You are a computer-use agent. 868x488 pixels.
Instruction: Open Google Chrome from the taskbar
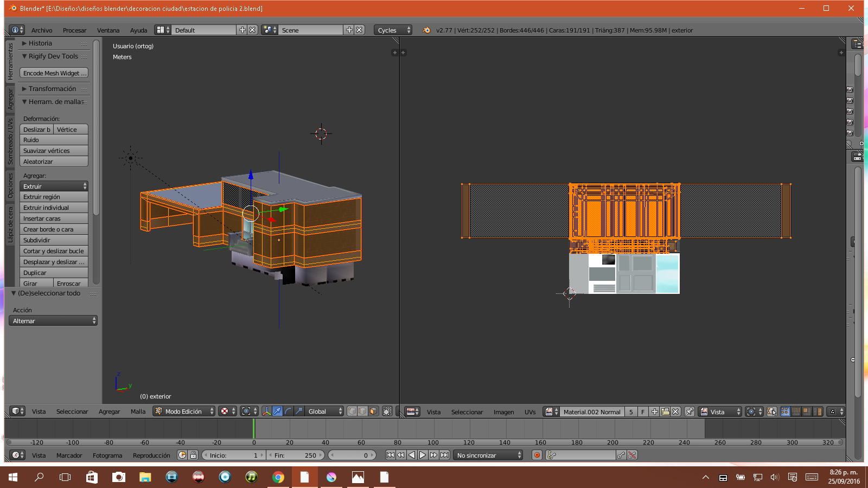(x=278, y=477)
